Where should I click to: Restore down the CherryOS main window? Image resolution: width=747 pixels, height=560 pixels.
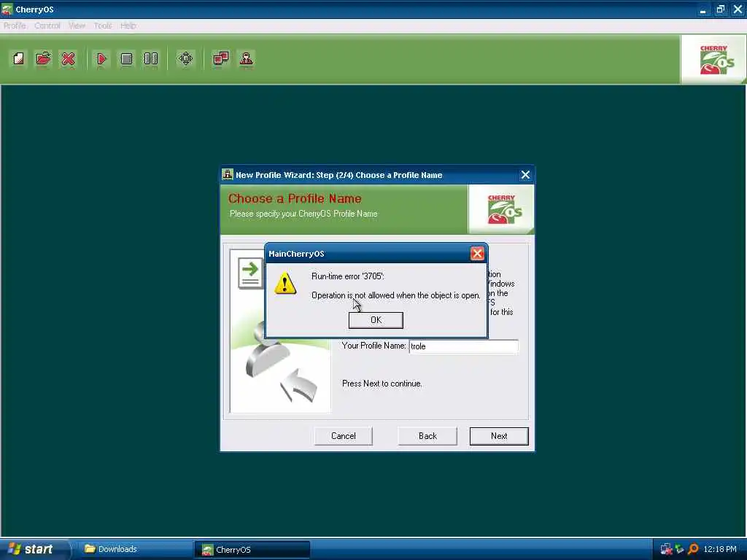click(x=720, y=9)
